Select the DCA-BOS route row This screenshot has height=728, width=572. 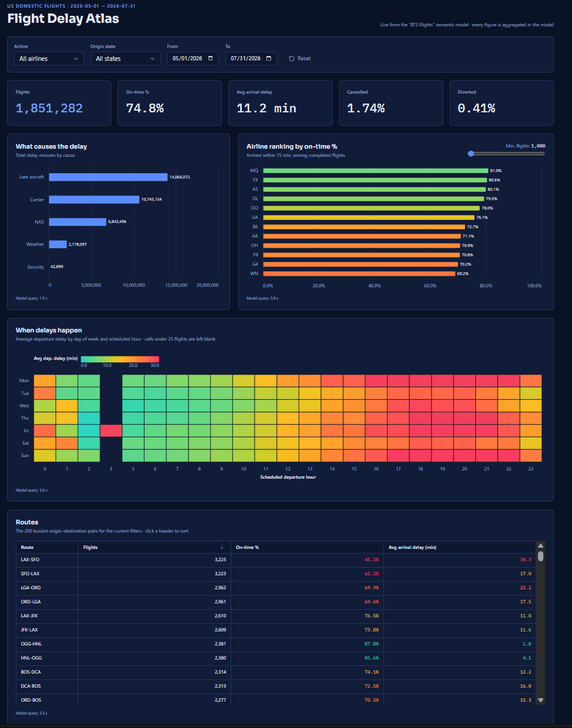(x=276, y=686)
